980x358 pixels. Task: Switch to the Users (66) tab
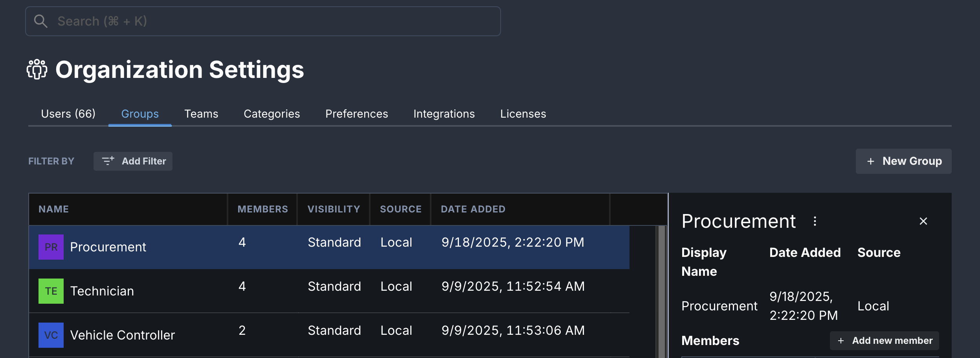69,114
